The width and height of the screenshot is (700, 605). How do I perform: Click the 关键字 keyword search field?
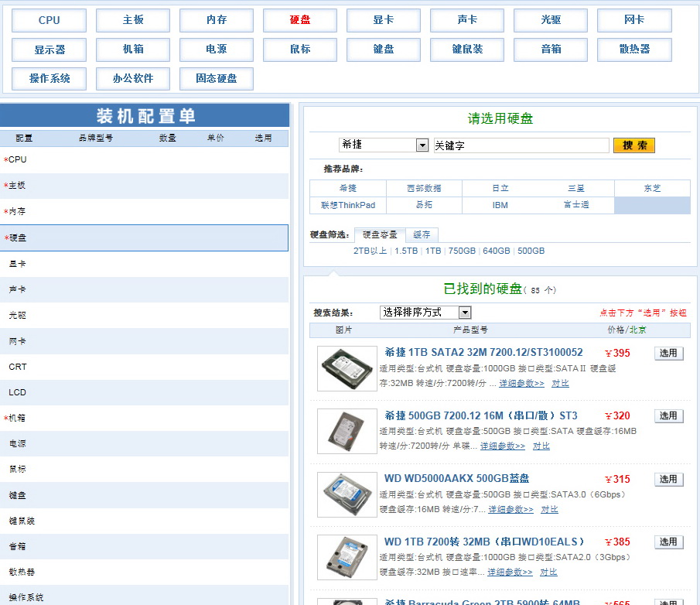pos(521,145)
